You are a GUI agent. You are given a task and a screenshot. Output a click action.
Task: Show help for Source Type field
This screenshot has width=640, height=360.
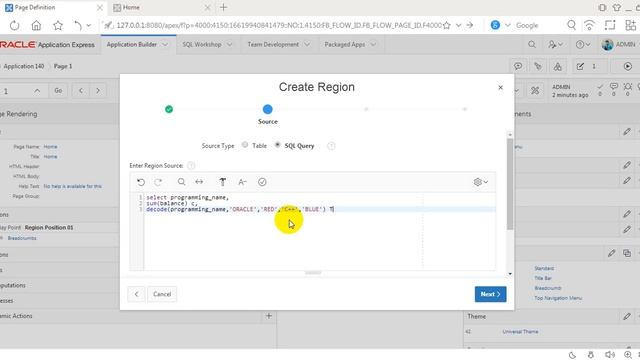(331, 146)
